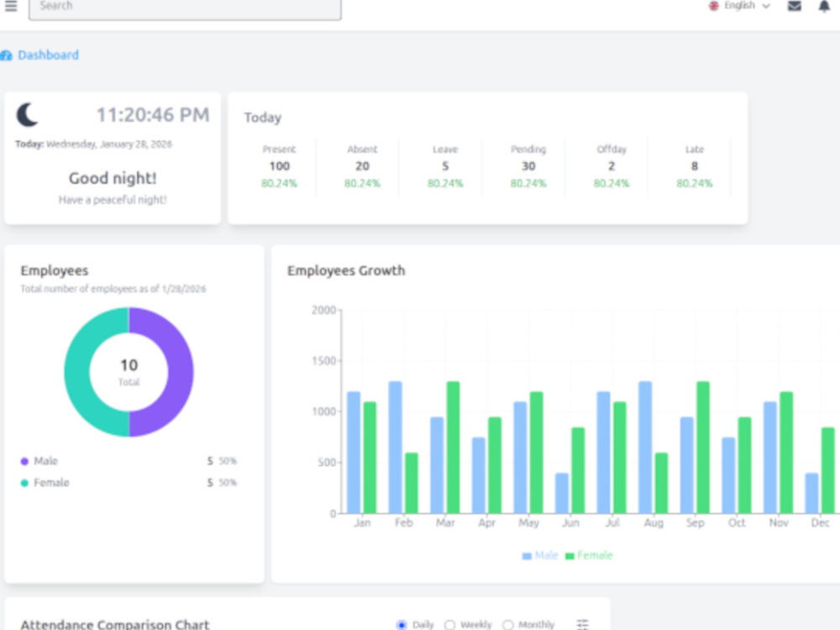
Task: Click the Attendance Comparison Chart title
Action: pyautogui.click(x=114, y=625)
